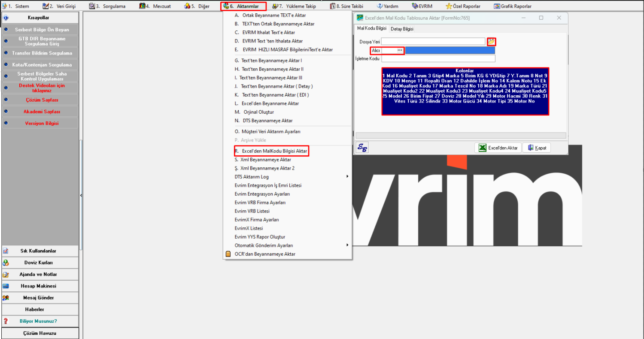The height and width of the screenshot is (339, 644).
Task: Click the Alıcı lookup ellipsis button
Action: pos(400,50)
